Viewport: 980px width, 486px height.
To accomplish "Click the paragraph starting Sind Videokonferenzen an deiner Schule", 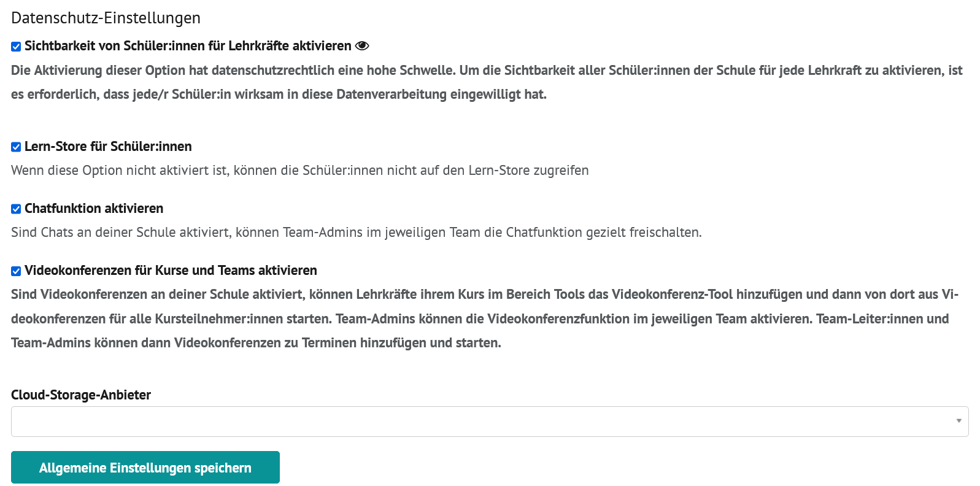I will tap(485, 318).
